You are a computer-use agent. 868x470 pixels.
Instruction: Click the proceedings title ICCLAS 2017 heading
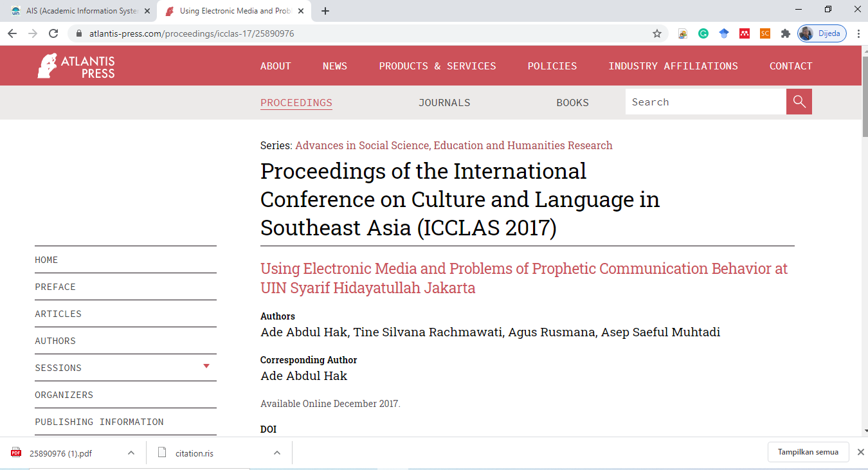[460, 199]
